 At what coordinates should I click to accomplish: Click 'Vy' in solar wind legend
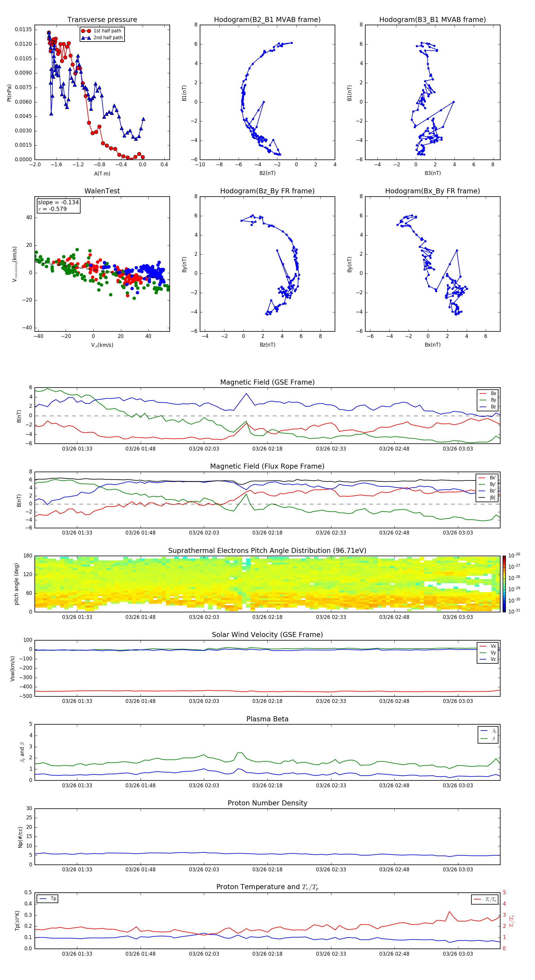pos(493,653)
